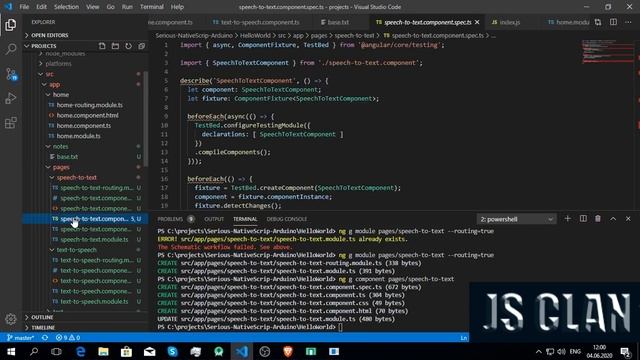640x360 pixels.
Task: Kill the active terminal
Action: (x=598, y=219)
